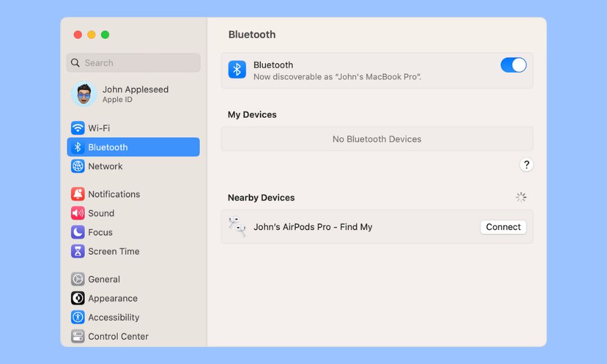Connect to John's AirPods Pro
This screenshot has width=607, height=364.
pyautogui.click(x=503, y=227)
